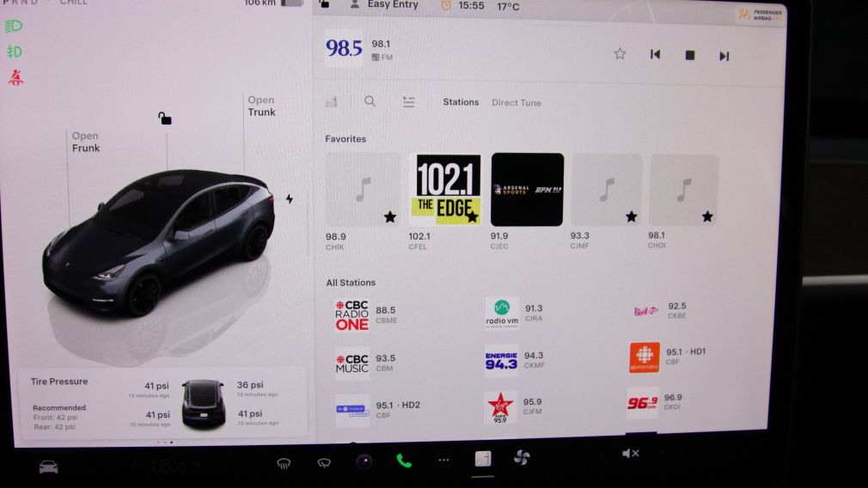Switch to the Stations tab
This screenshot has width=868, height=488.
pyautogui.click(x=461, y=101)
